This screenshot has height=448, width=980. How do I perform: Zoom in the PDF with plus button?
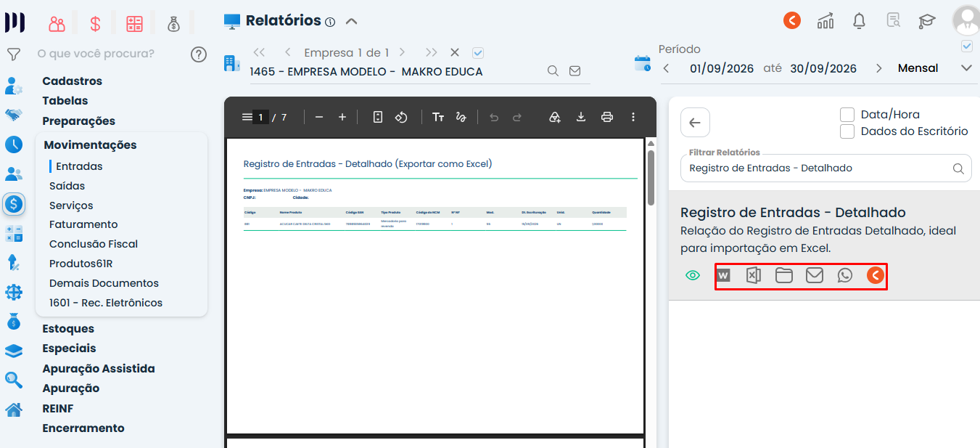point(342,117)
